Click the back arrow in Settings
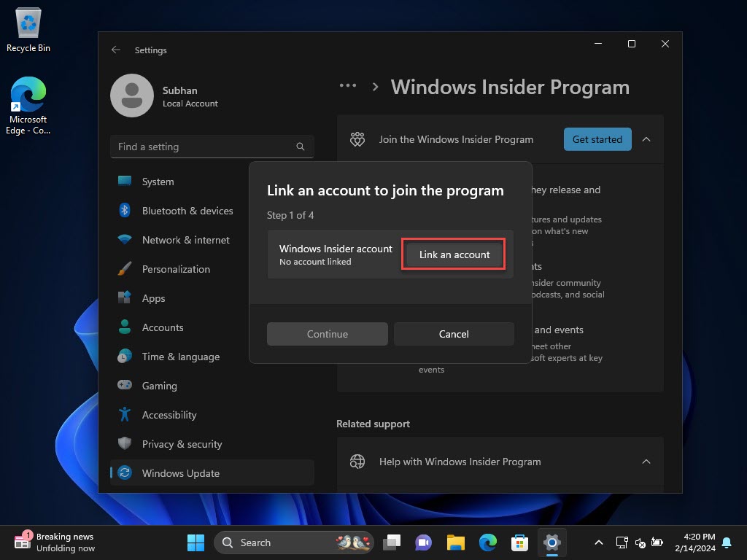The image size is (747, 560). 116,50
